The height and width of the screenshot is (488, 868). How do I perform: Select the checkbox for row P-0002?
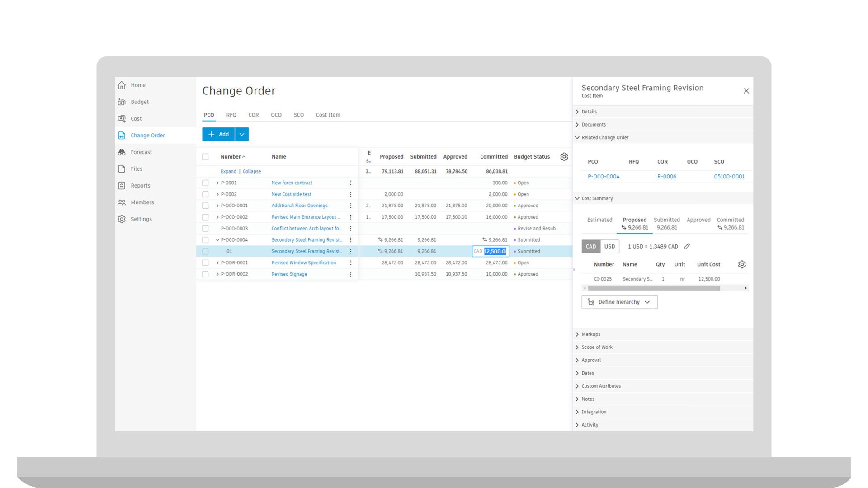(x=205, y=194)
